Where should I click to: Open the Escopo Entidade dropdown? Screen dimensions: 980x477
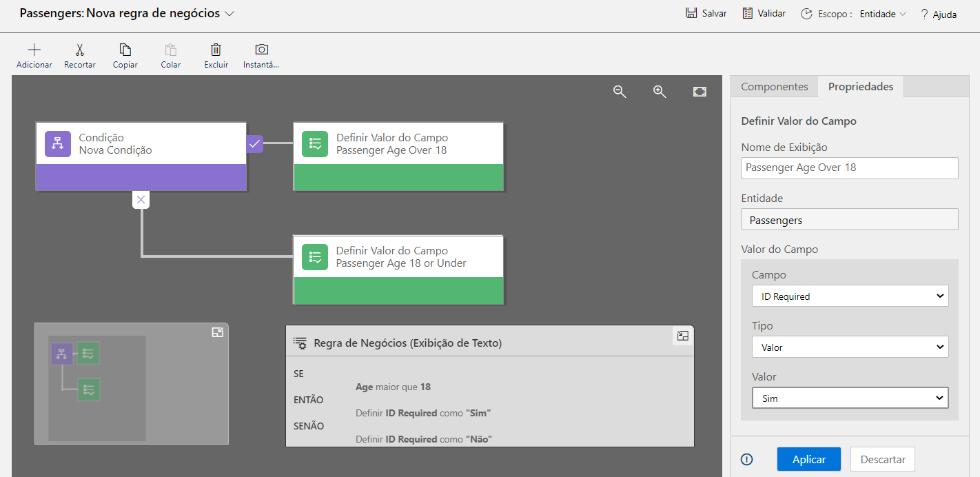tap(883, 14)
